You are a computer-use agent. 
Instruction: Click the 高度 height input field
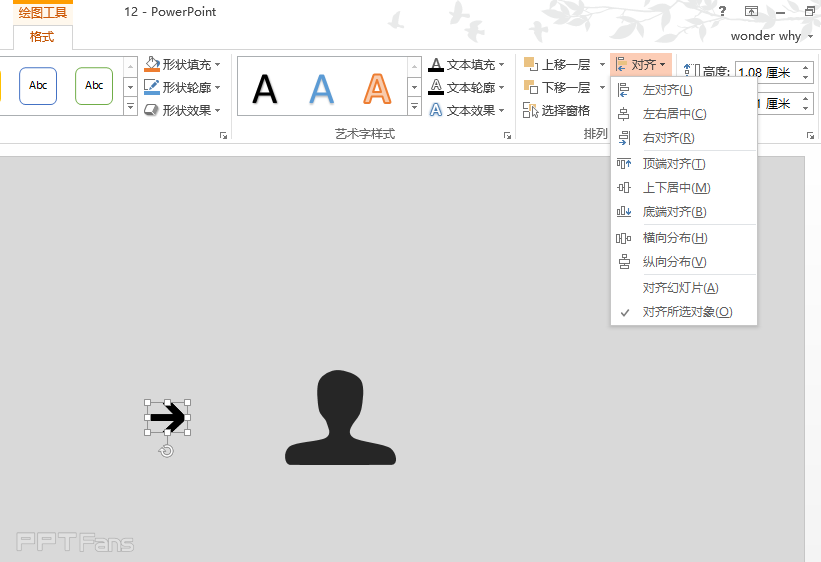(x=763, y=72)
